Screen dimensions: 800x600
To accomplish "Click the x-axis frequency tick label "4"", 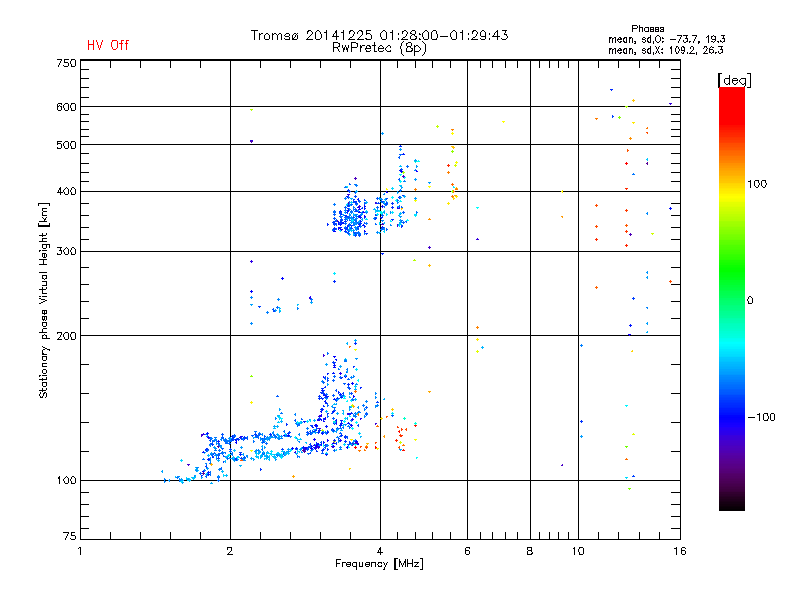I will (380, 551).
